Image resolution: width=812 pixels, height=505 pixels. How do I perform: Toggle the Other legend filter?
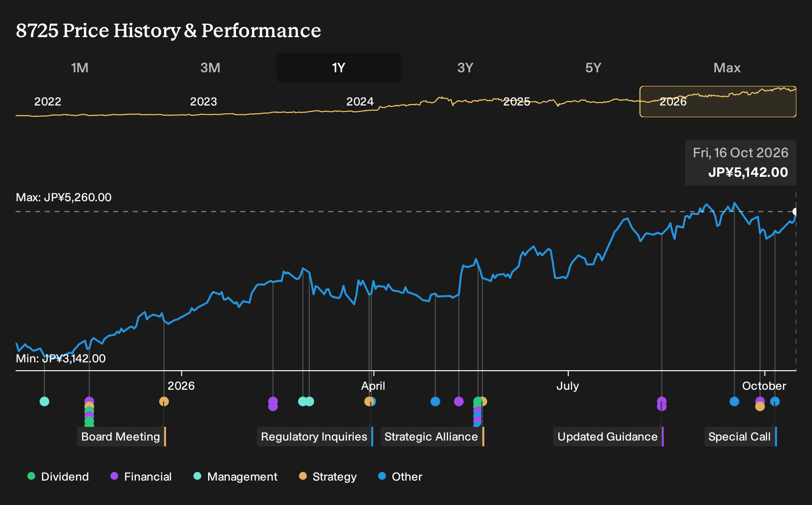point(400,477)
